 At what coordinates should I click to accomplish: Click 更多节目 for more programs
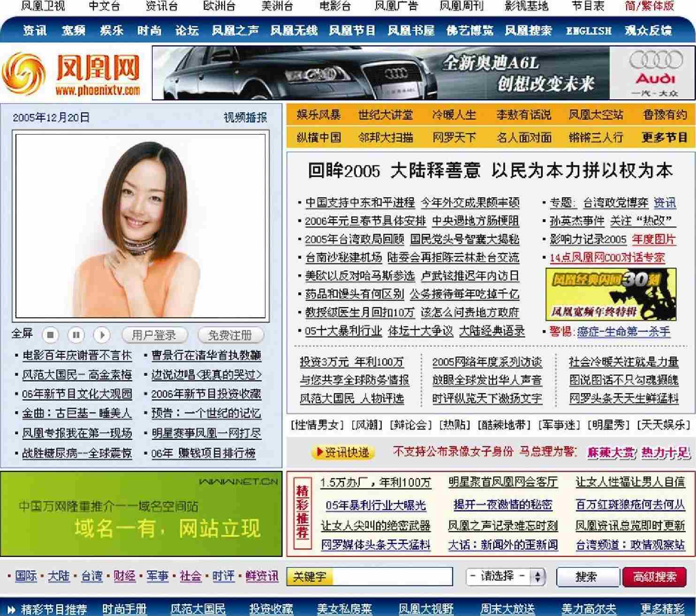tap(665, 137)
